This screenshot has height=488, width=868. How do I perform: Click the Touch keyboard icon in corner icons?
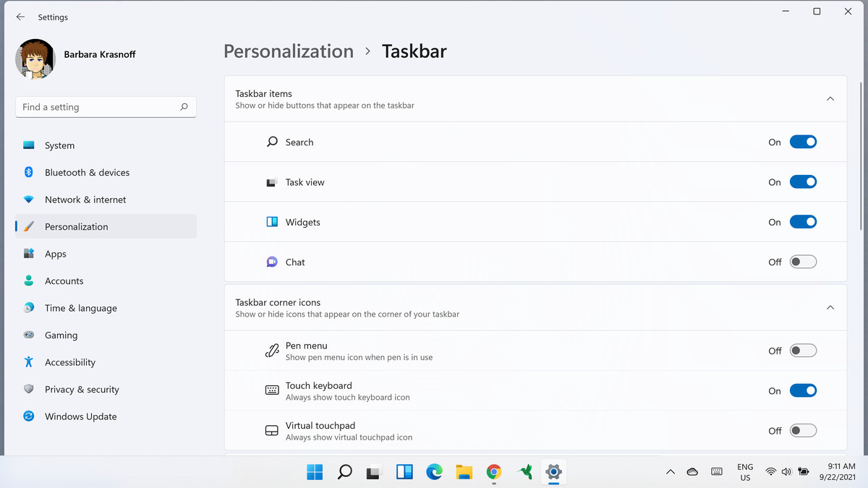[272, 390]
